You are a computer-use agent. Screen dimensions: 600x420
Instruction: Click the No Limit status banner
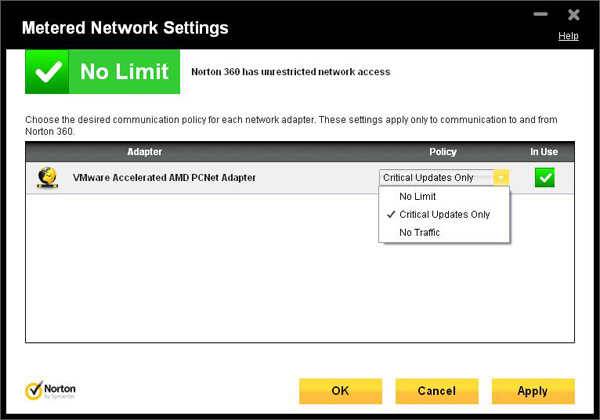point(103,72)
